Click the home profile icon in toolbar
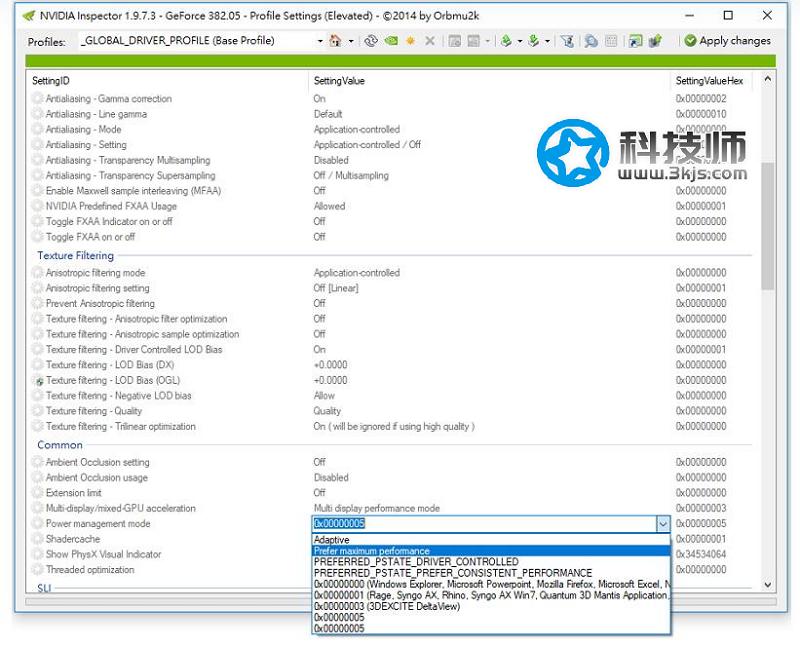Screen dimensions: 800x647 [x=335, y=41]
